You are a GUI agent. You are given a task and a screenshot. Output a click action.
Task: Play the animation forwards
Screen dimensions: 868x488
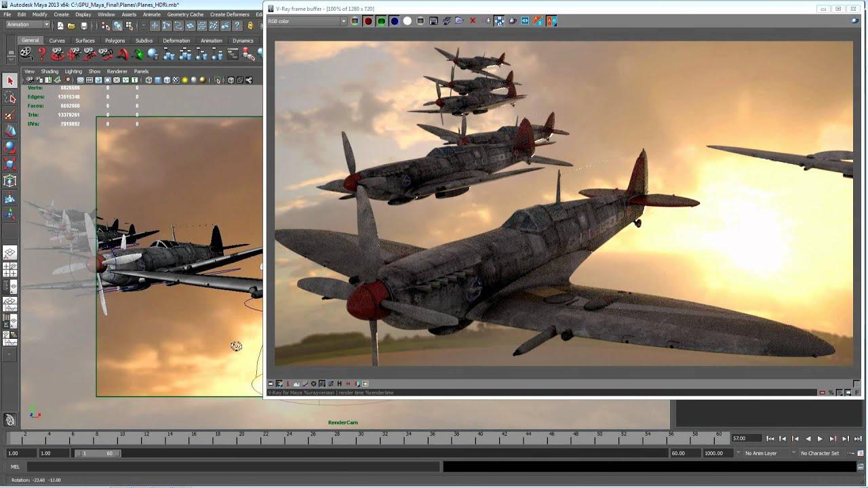820,439
